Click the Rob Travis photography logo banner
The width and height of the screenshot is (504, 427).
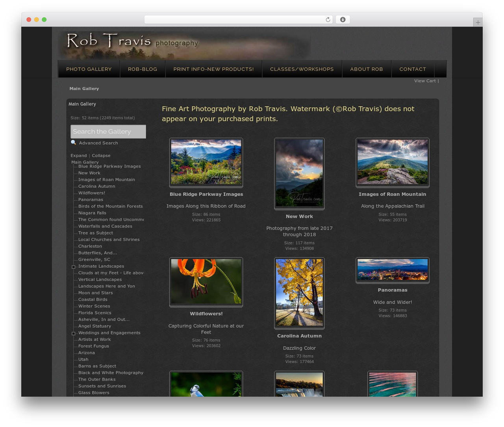pyautogui.click(x=184, y=45)
